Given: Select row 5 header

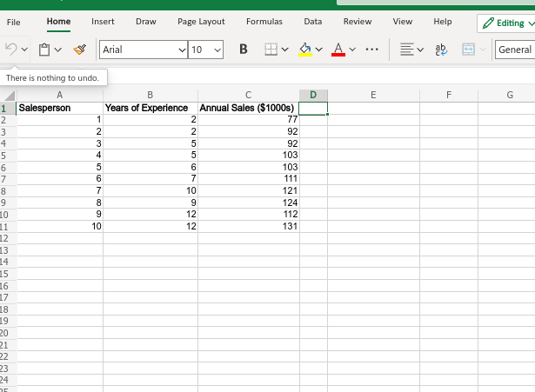Looking at the screenshot, I should [8, 156].
